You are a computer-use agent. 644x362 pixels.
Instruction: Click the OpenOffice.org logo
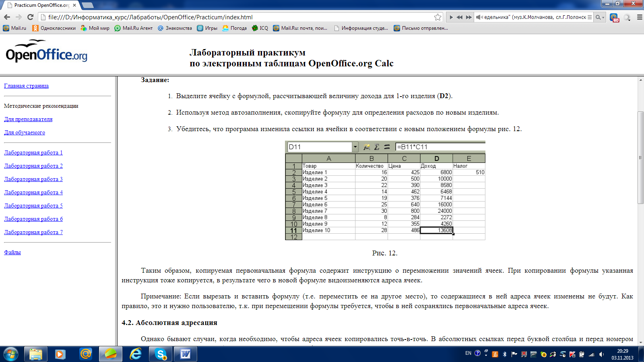click(x=46, y=51)
